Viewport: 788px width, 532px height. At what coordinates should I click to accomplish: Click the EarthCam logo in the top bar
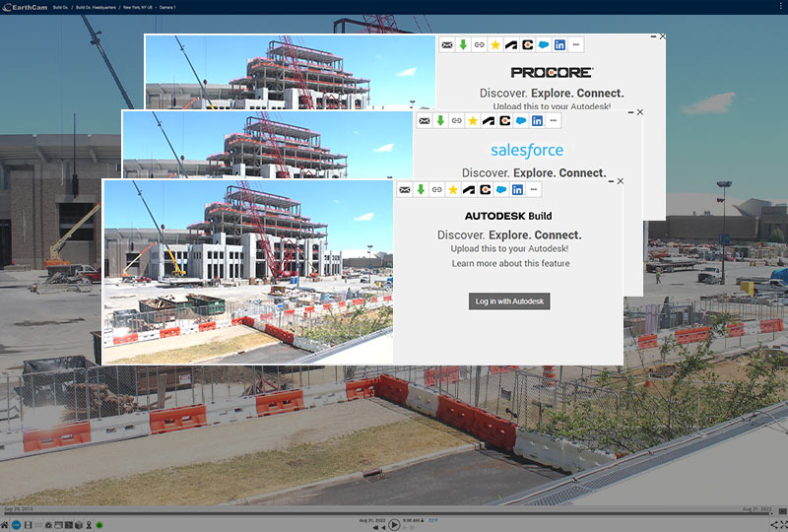click(x=25, y=7)
